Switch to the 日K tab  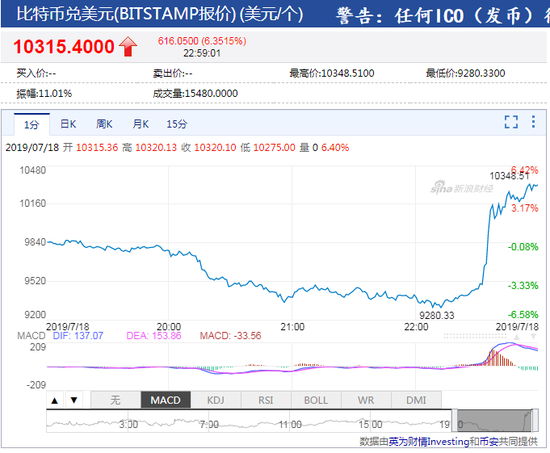tap(68, 124)
